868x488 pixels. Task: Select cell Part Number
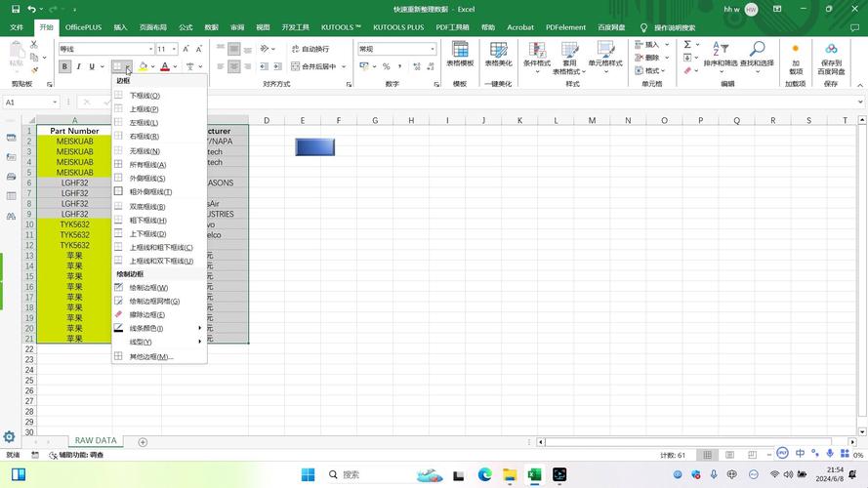(x=74, y=131)
